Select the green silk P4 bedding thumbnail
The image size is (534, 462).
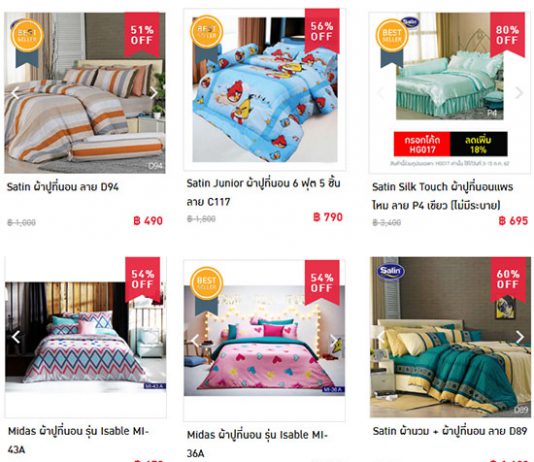click(450, 66)
